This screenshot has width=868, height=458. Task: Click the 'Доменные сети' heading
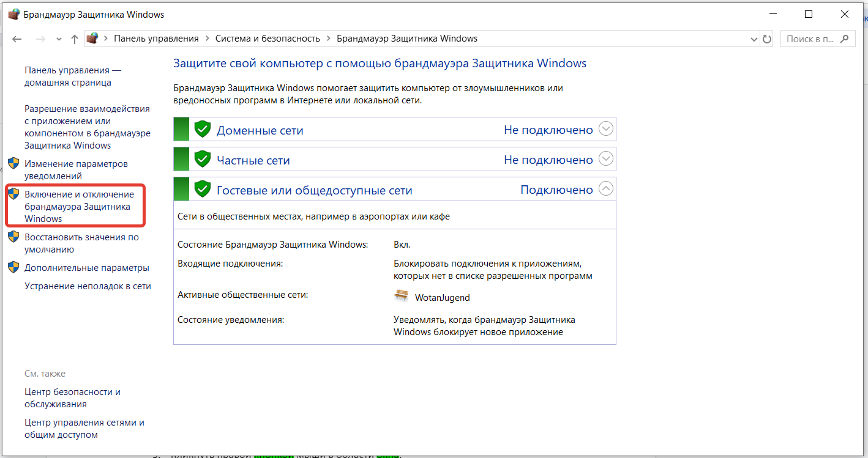pyautogui.click(x=260, y=130)
